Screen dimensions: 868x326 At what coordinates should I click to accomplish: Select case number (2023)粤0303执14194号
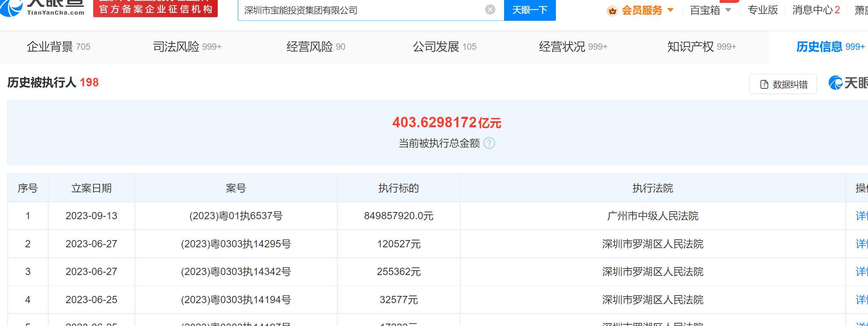click(x=236, y=300)
